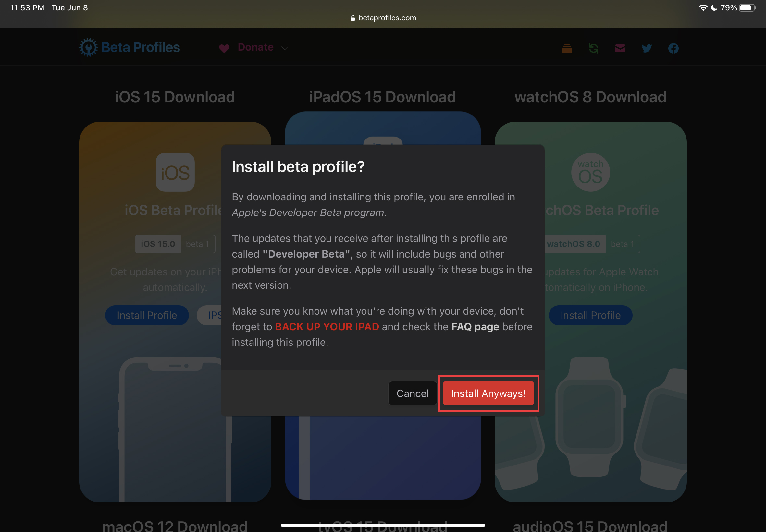Open the FAQ page link

475,327
